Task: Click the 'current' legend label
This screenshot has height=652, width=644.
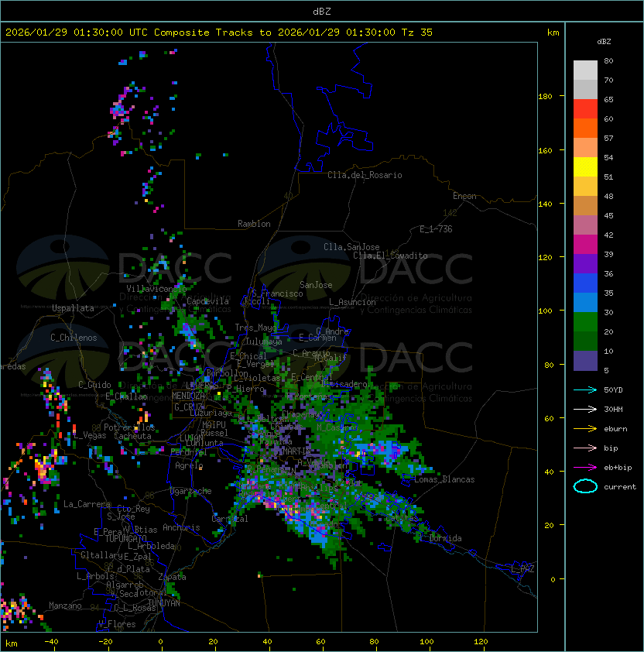Action: click(x=620, y=486)
